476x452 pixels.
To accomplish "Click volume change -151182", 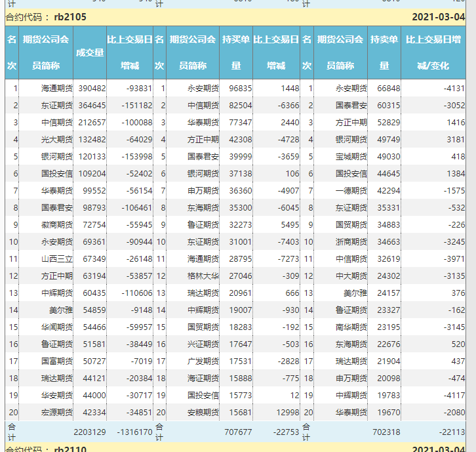I will click(x=137, y=106).
